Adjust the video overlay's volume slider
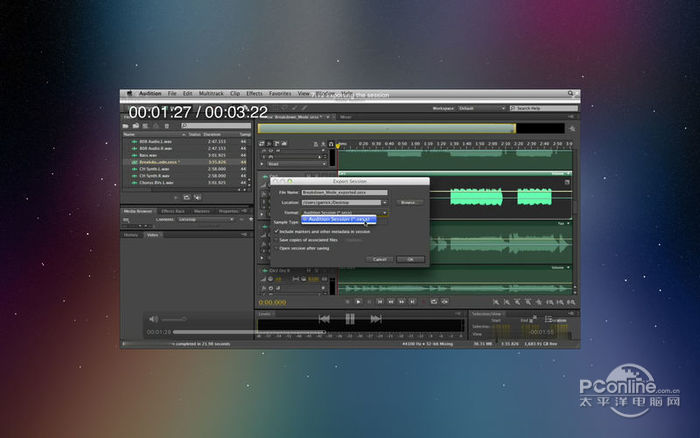This screenshot has width=700, height=438. 174,319
